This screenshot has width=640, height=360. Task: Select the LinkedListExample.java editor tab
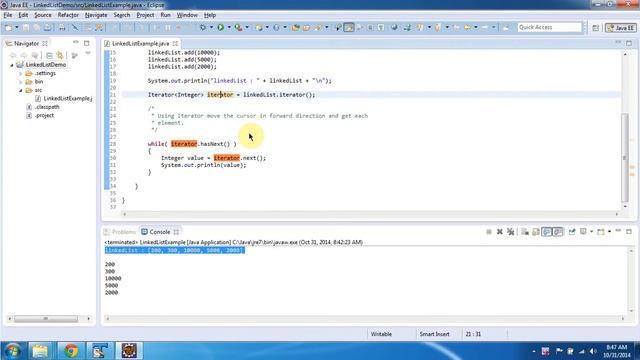(x=140, y=43)
